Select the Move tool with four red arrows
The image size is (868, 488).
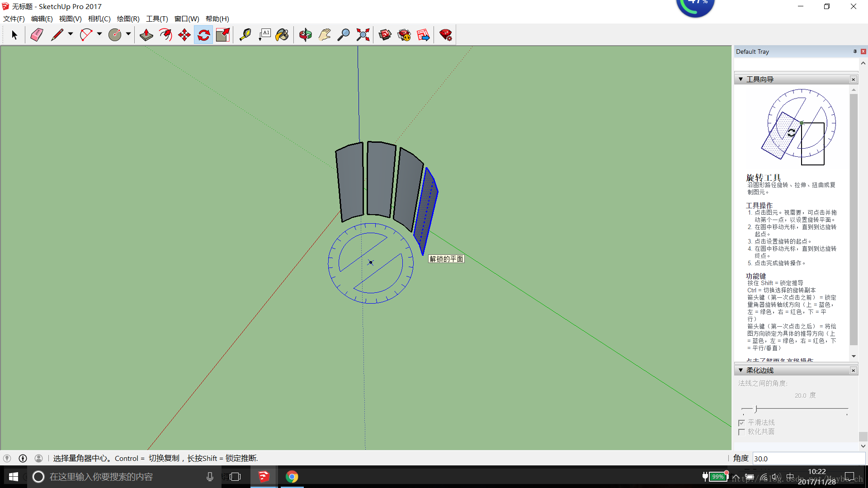[184, 35]
